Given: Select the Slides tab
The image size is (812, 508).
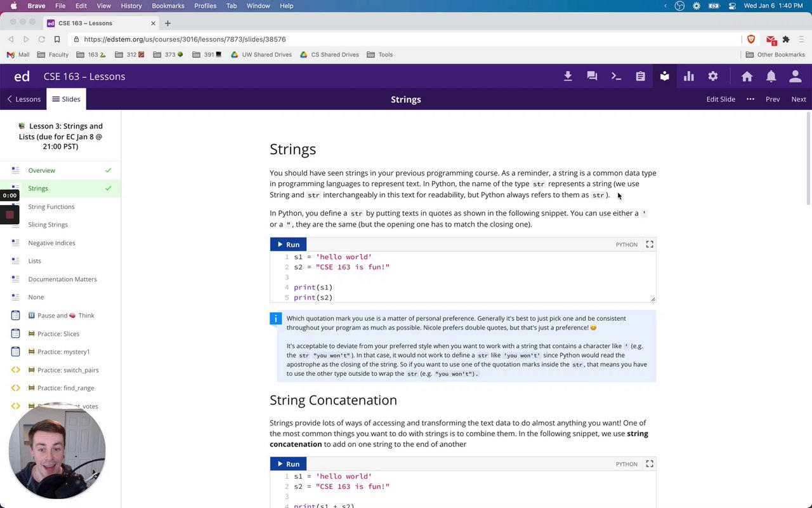Looking at the screenshot, I should (66, 99).
